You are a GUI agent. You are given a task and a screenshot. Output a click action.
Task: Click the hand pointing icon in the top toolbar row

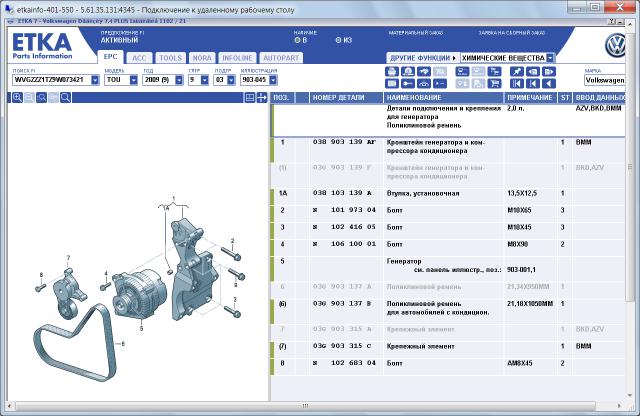click(424, 71)
